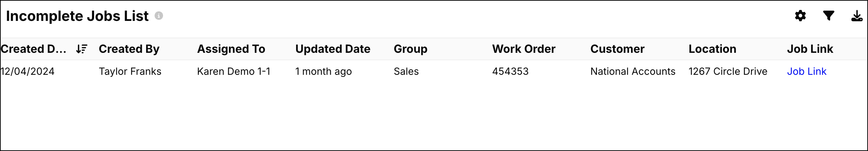Sort by the Group column header

(x=410, y=49)
